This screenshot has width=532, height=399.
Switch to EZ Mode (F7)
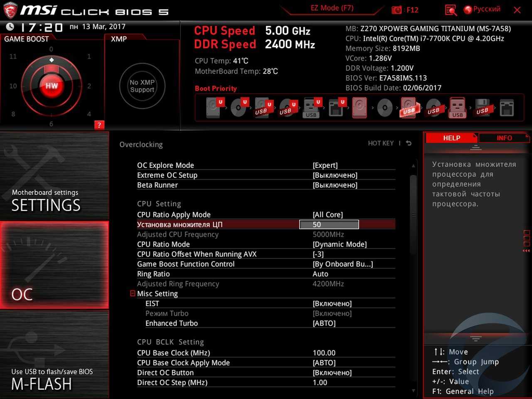tap(332, 8)
